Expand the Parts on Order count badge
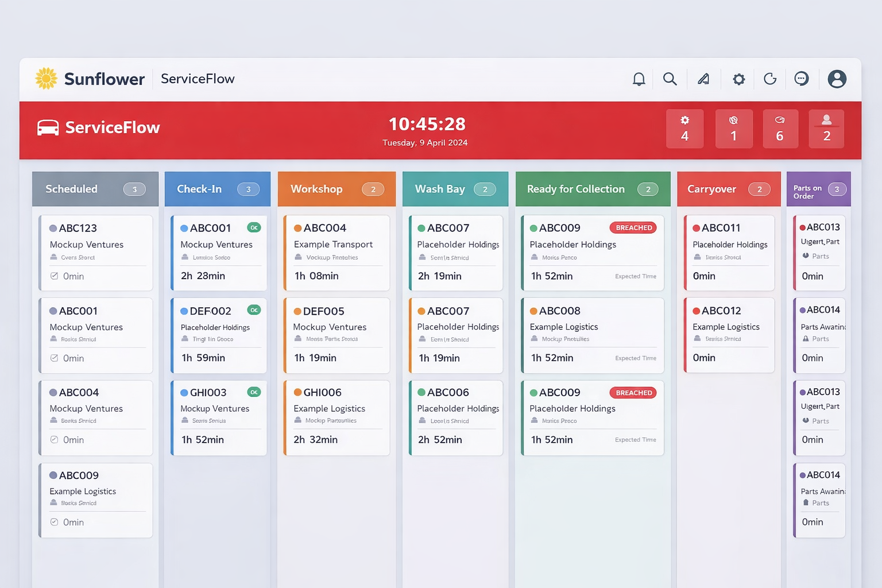Screen dimensions: 882x588 tap(837, 189)
